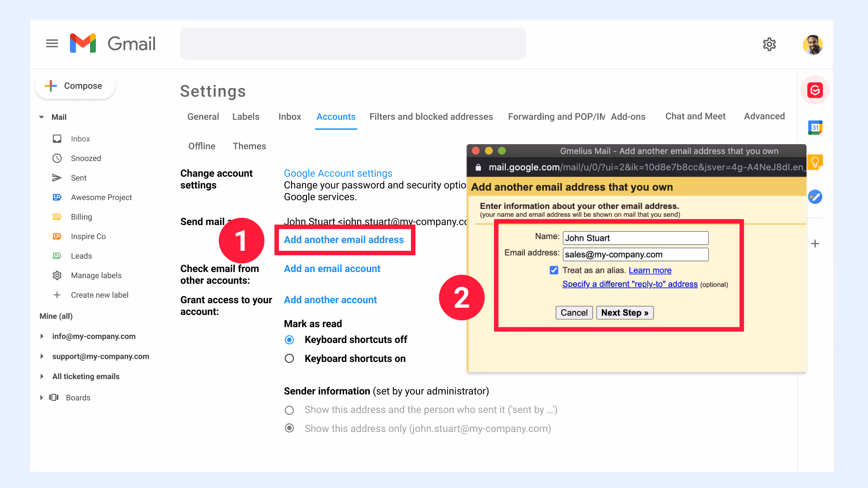Click the Gmail logo
The height and width of the screenshot is (488, 868).
point(113,43)
